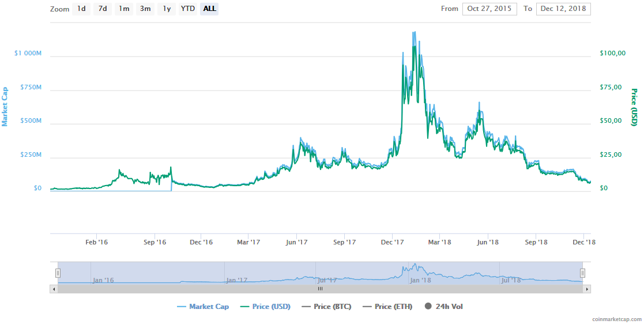644x328 pixels.
Task: Click the Jan '18 navigator label
Action: pyautogui.click(x=420, y=280)
